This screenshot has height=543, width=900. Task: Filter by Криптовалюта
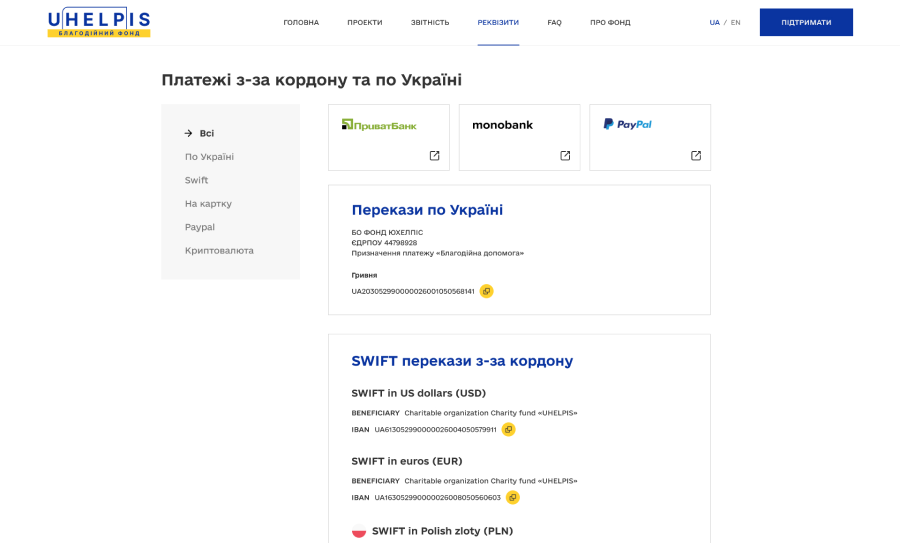tap(219, 251)
